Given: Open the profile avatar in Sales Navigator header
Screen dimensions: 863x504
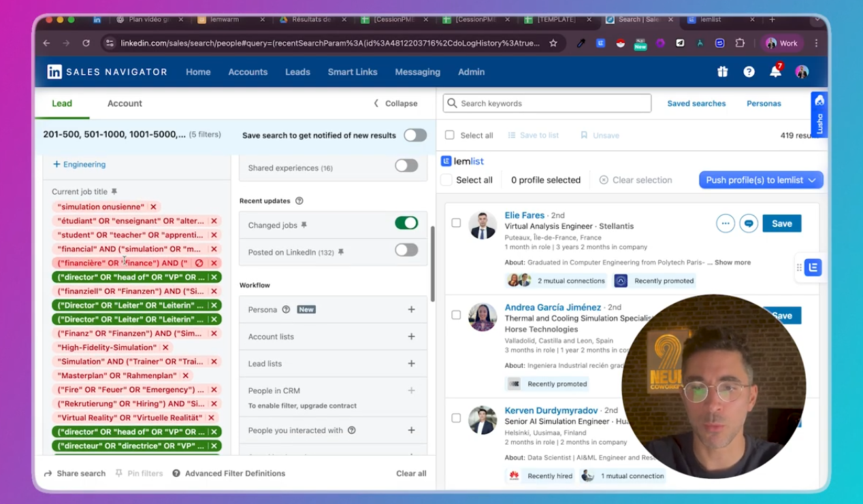Looking at the screenshot, I should click(802, 71).
